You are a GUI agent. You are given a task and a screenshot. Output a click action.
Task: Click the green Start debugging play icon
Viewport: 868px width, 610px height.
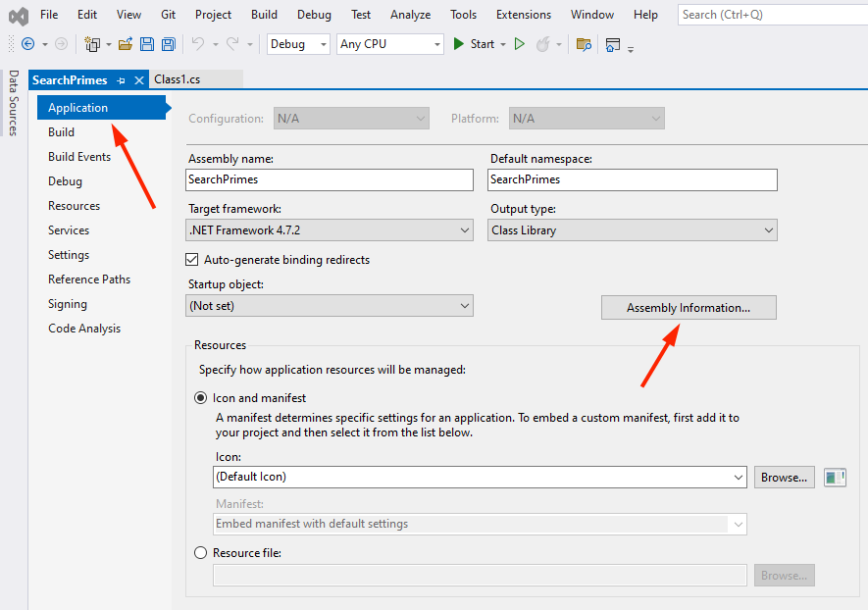tap(458, 44)
